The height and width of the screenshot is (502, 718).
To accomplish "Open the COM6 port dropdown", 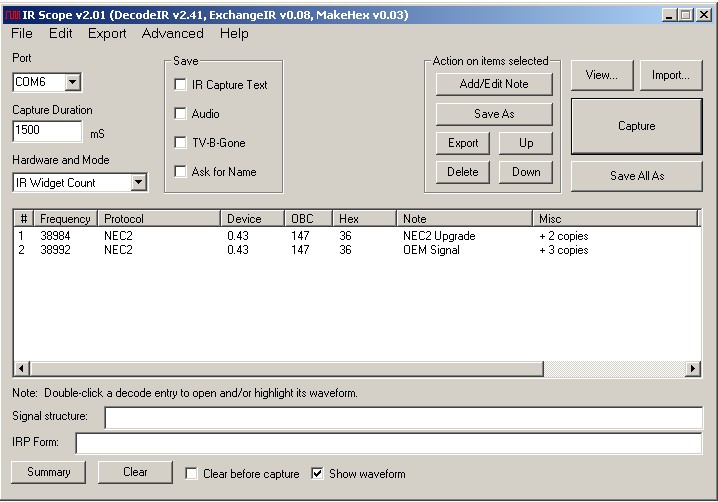I will point(73,82).
